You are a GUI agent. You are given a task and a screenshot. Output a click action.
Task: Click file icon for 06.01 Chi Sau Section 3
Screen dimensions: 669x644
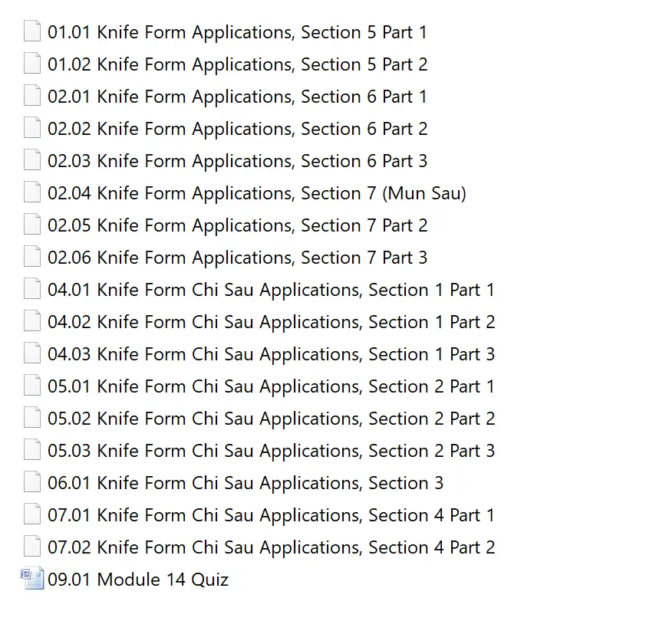click(32, 483)
